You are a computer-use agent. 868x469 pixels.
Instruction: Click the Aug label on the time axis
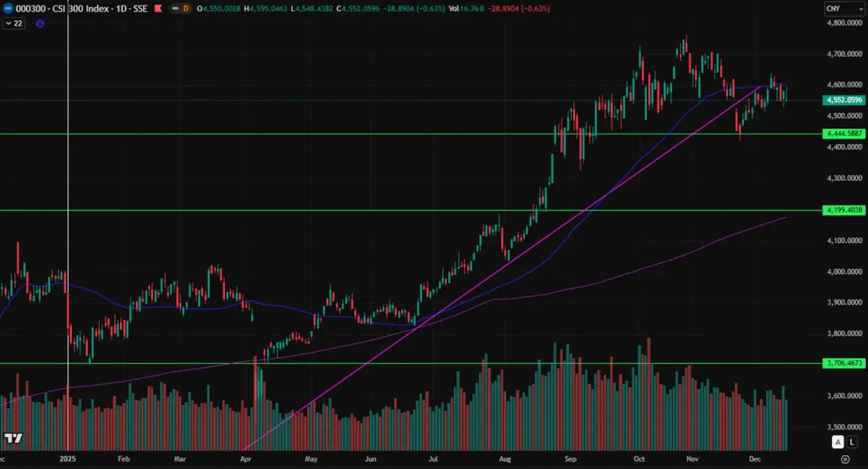[x=505, y=458]
